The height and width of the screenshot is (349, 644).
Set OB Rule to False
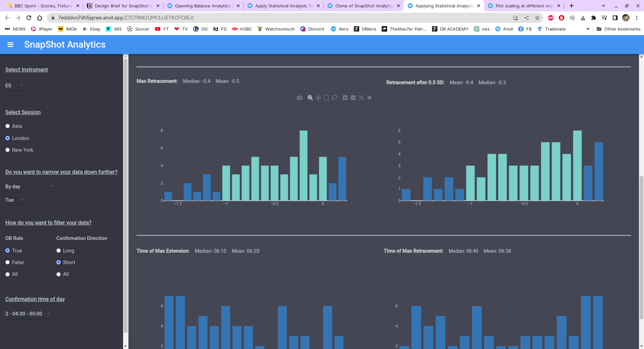pos(7,262)
